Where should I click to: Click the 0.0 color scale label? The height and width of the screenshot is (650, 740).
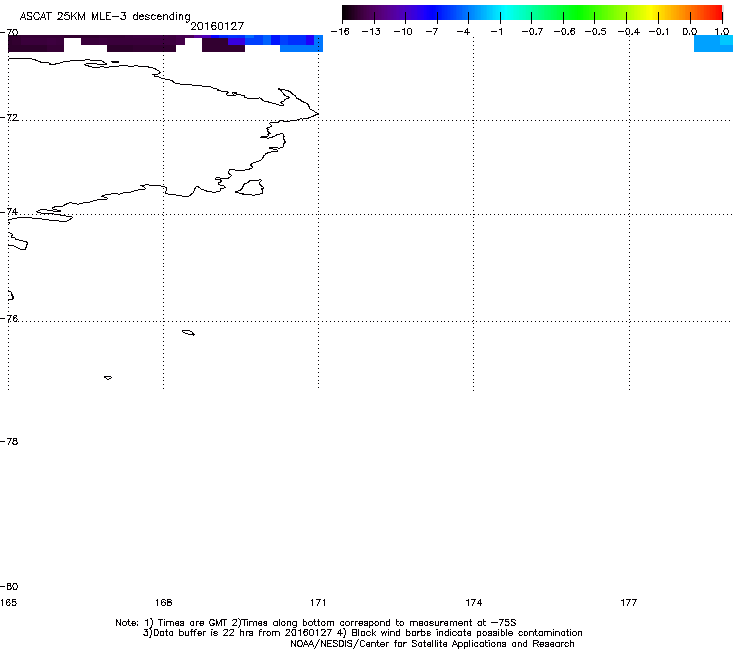(690, 32)
